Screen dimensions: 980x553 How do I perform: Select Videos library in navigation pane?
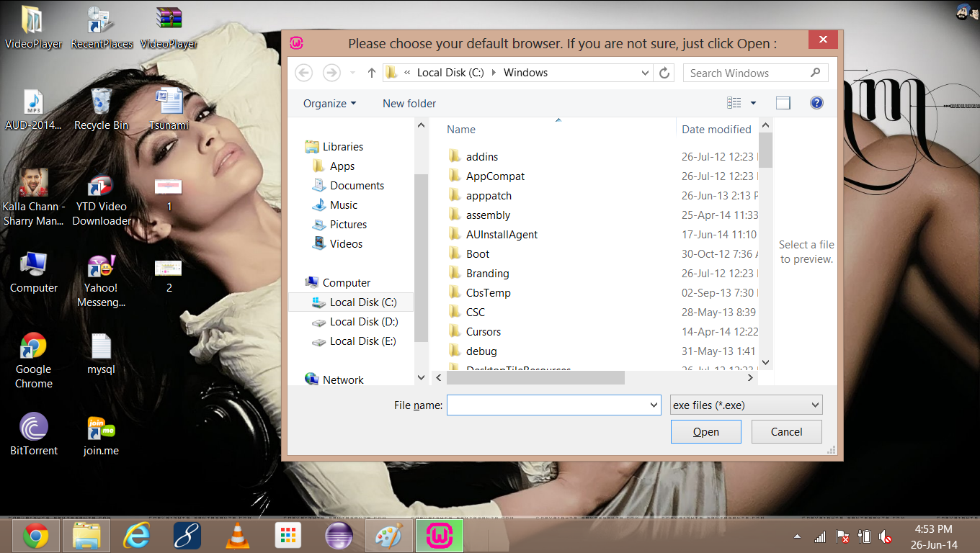tap(338, 244)
